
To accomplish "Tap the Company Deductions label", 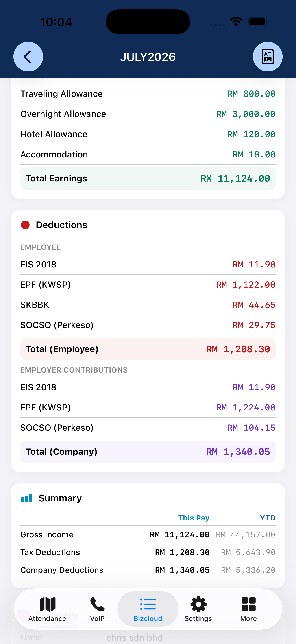I will tap(62, 570).
